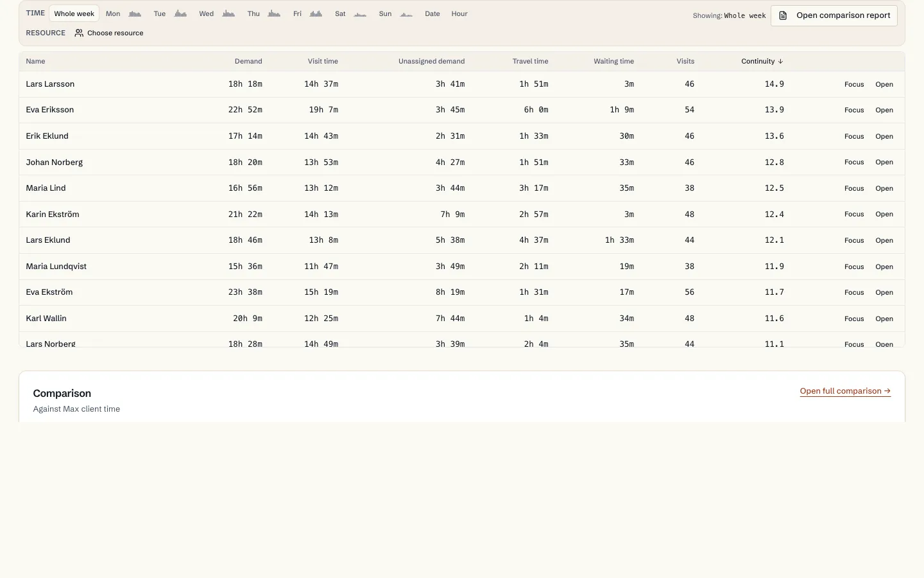The height and width of the screenshot is (578, 924).
Task: Select the Mon day tab
Action: (x=123, y=13)
